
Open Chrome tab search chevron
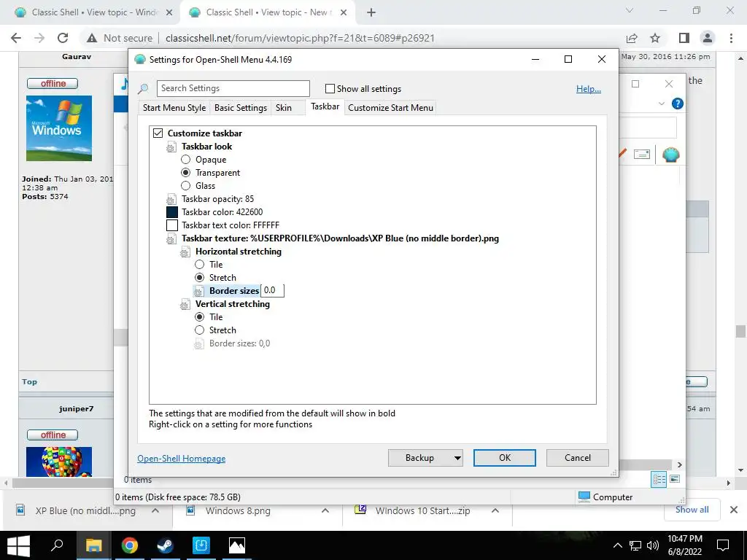point(630,10)
